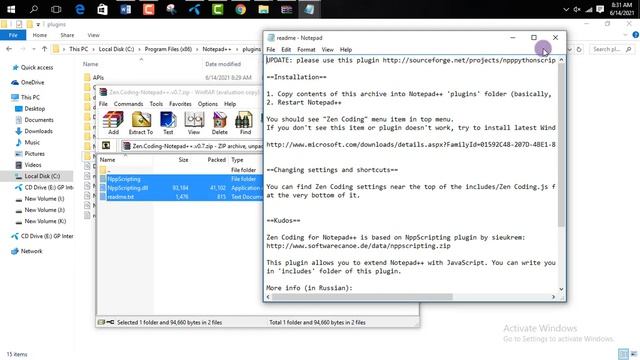Click Notepad horizontal scrollbar thumb
The height and width of the screenshot is (360, 640).
362,297
